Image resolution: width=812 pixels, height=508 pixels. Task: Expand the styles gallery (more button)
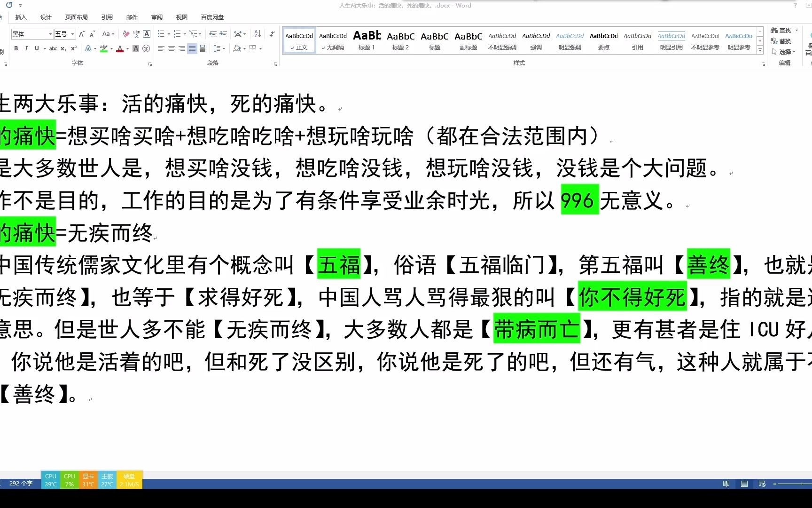coord(760,50)
